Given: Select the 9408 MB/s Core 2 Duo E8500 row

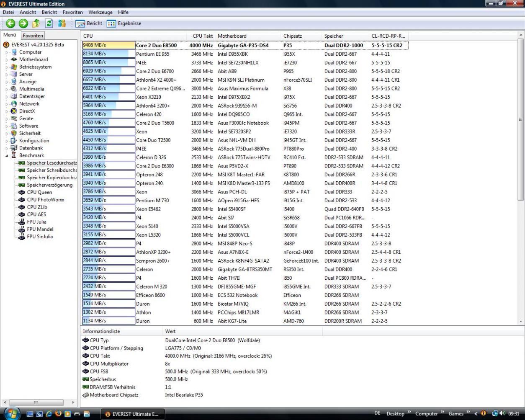Looking at the screenshot, I should click(x=245, y=45).
